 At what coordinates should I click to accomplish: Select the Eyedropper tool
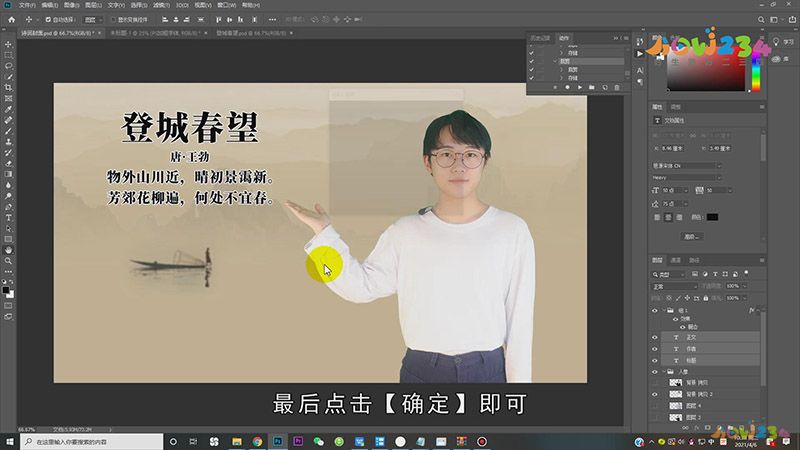[x=8, y=109]
